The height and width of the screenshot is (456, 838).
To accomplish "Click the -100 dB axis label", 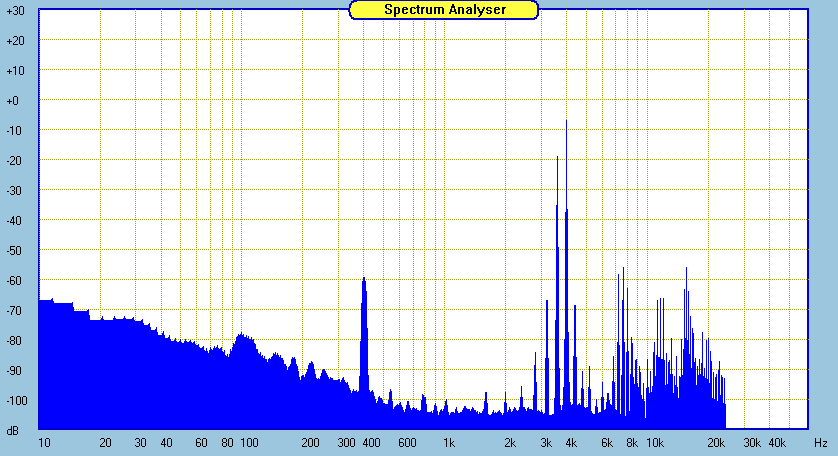I will [17, 400].
